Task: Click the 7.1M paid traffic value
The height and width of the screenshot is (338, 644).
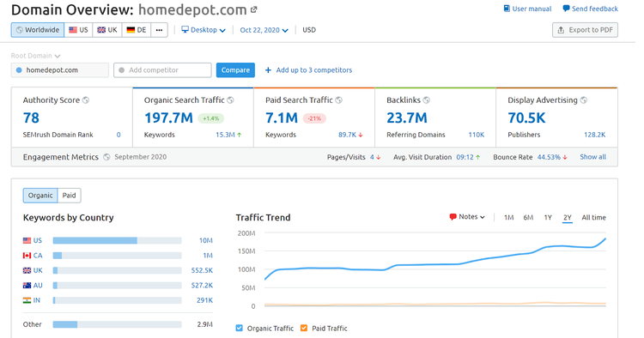Action: 282,118
